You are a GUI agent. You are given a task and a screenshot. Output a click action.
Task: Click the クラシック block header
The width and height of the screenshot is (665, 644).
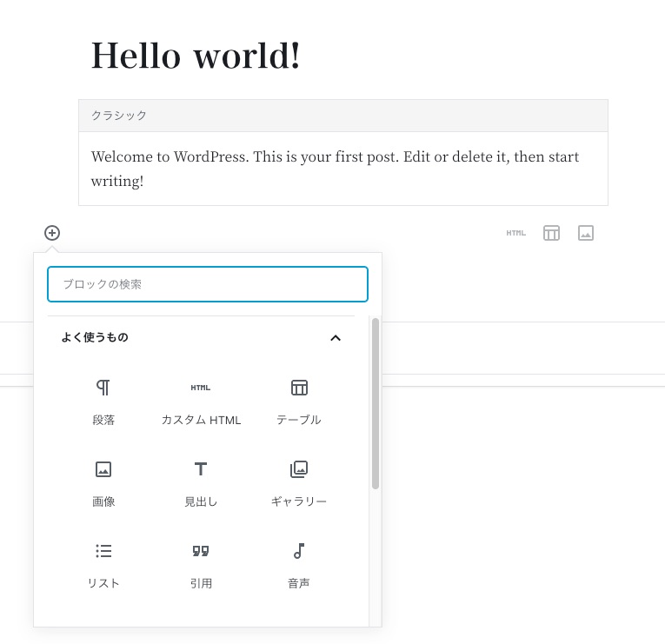tap(343, 116)
